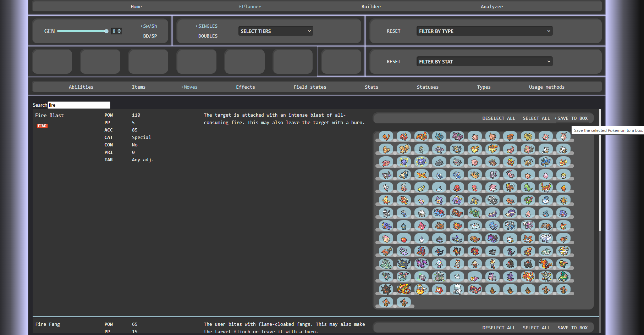Open the Planner page tab
Viewport: 644px width, 335px height.
click(x=251, y=6)
